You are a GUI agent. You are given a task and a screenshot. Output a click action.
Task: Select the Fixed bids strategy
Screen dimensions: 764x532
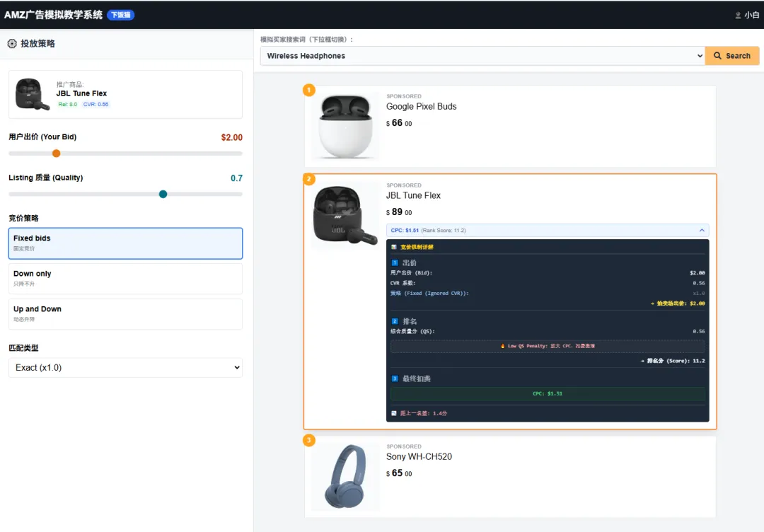click(125, 243)
